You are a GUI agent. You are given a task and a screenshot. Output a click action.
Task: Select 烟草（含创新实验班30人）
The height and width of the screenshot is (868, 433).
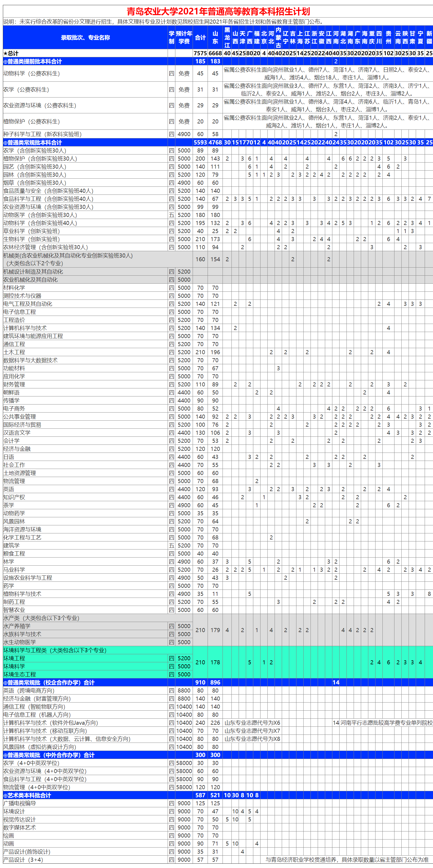(218, 183)
